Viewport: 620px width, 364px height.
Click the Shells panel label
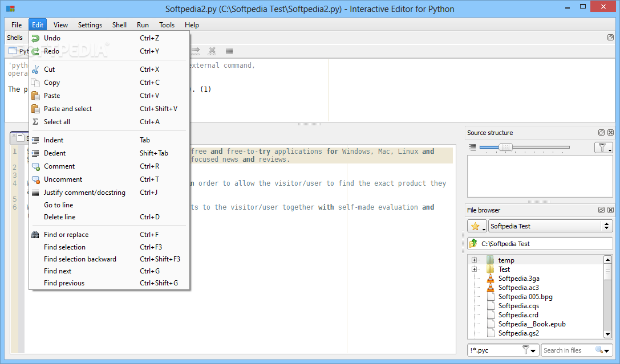pyautogui.click(x=15, y=38)
